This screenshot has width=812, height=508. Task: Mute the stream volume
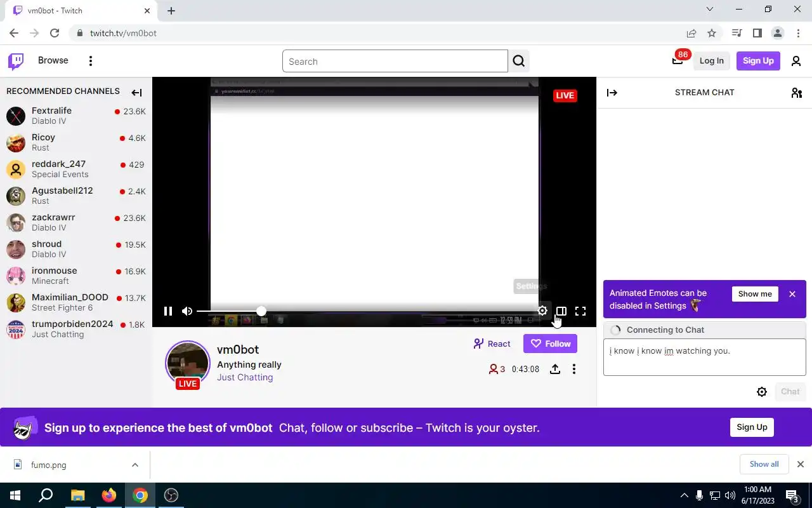pos(187,311)
